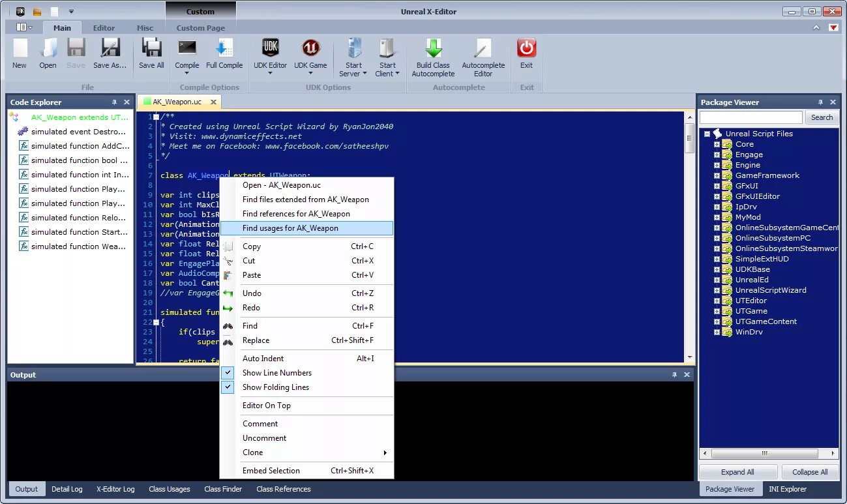This screenshot has width=847, height=504.
Task: Expand the Core package node
Action: point(717,144)
